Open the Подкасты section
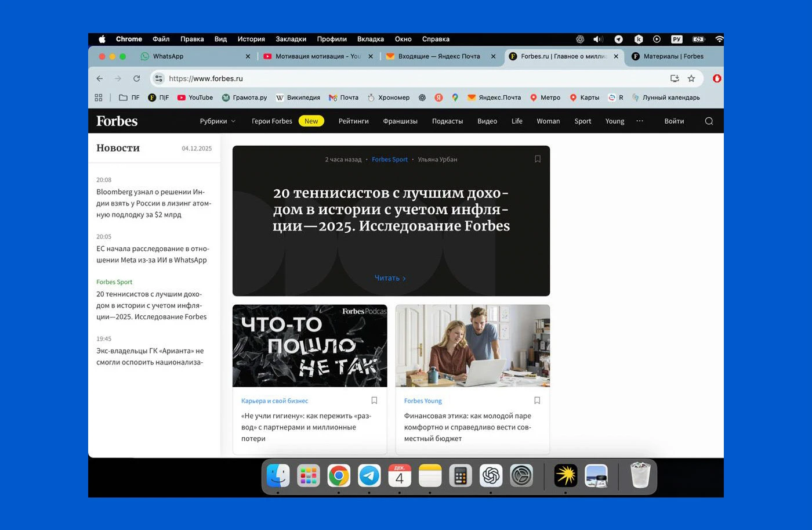The width and height of the screenshot is (812, 530). pyautogui.click(x=447, y=121)
